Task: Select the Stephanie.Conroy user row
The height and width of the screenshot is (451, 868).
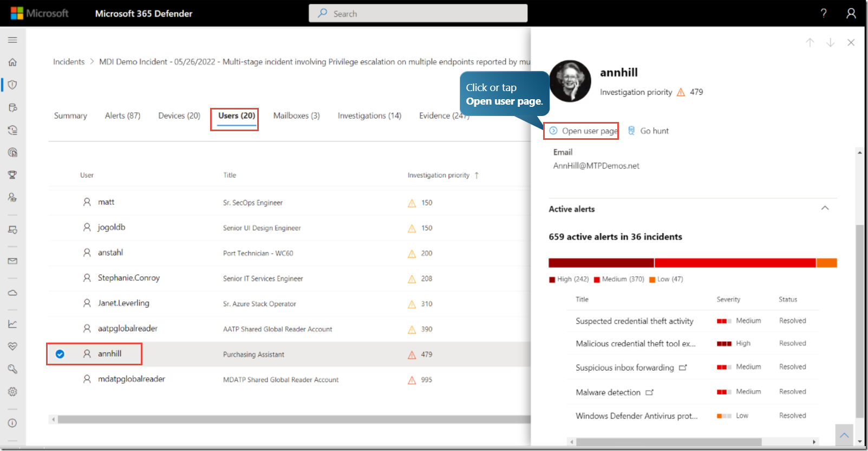Action: pos(290,278)
